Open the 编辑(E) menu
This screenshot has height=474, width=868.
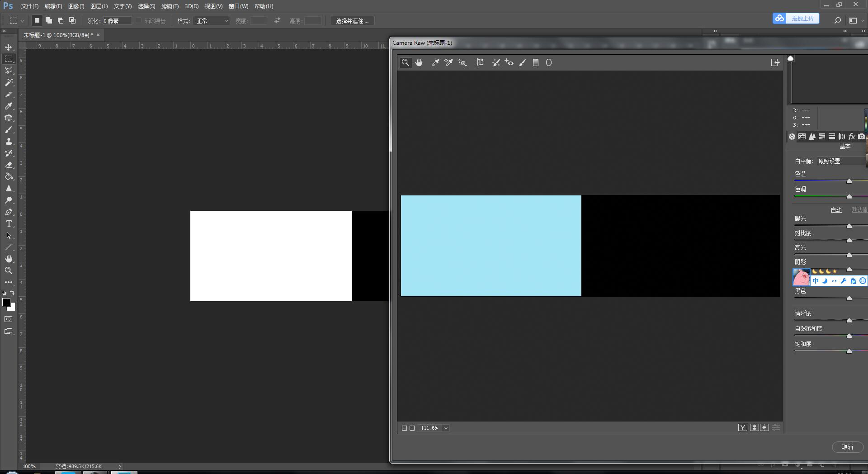coord(53,6)
